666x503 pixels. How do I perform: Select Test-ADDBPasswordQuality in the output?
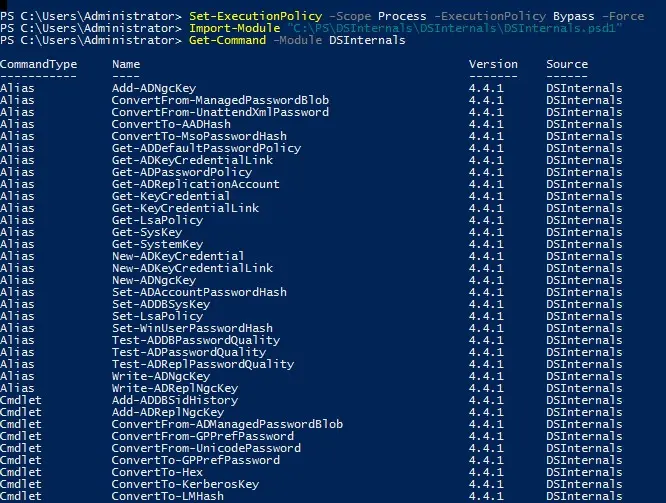(196, 340)
